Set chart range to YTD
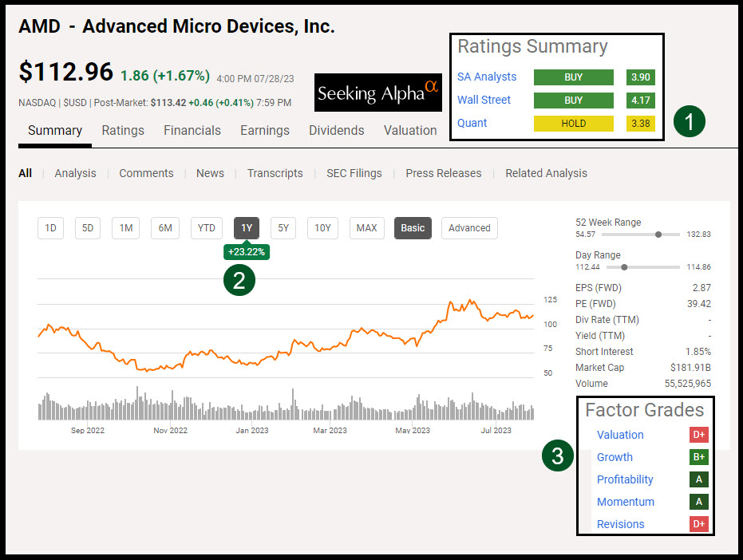The width and height of the screenshot is (743, 560). coord(207,228)
